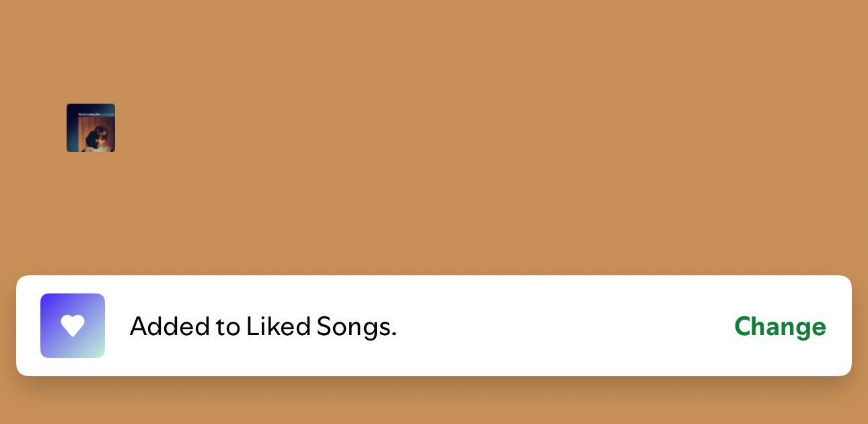Click the "Added to Liked Songs." message

pyautogui.click(x=263, y=326)
